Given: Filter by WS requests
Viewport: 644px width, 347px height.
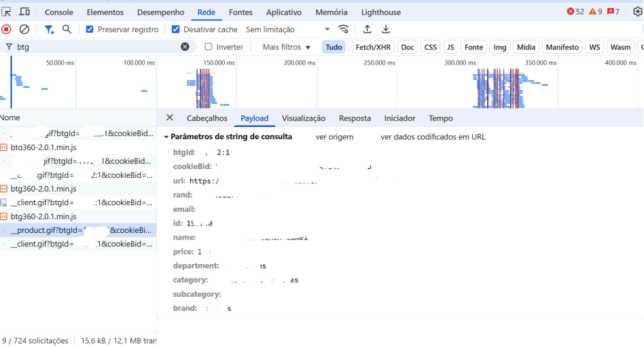Looking at the screenshot, I should 594,47.
